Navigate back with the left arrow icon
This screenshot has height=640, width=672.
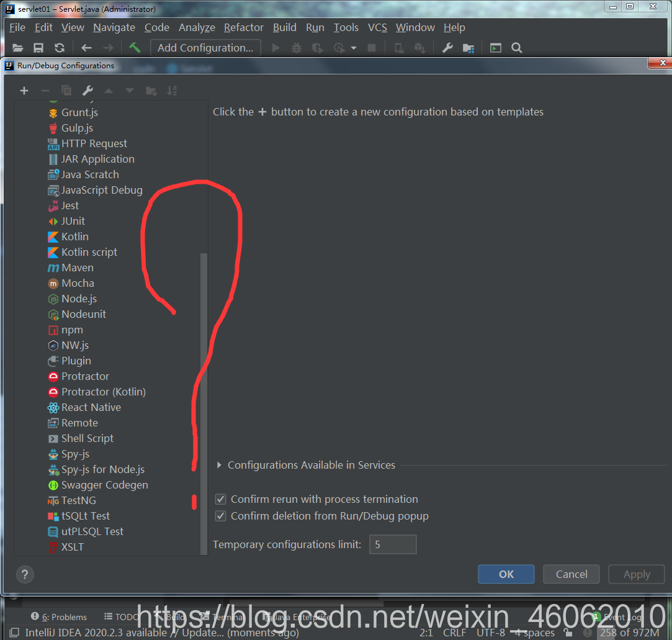(87, 48)
